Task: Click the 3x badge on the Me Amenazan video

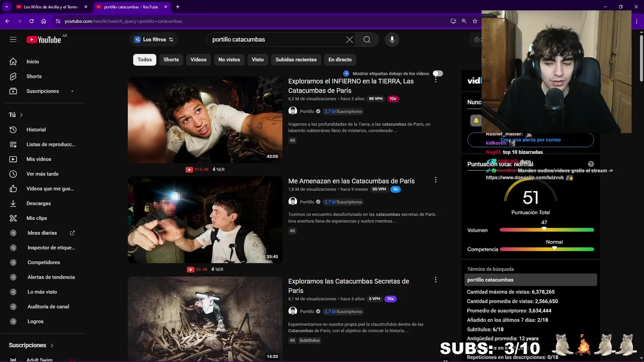Action: click(x=395, y=189)
